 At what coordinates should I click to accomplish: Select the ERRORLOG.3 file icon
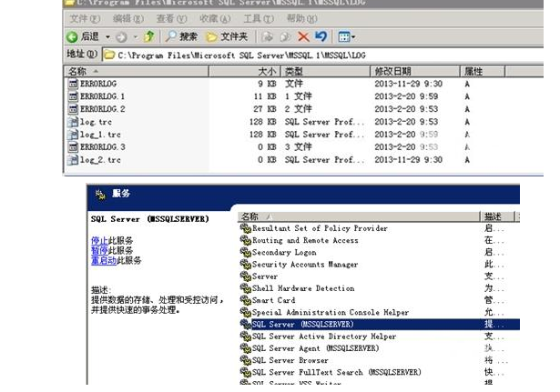click(x=73, y=147)
